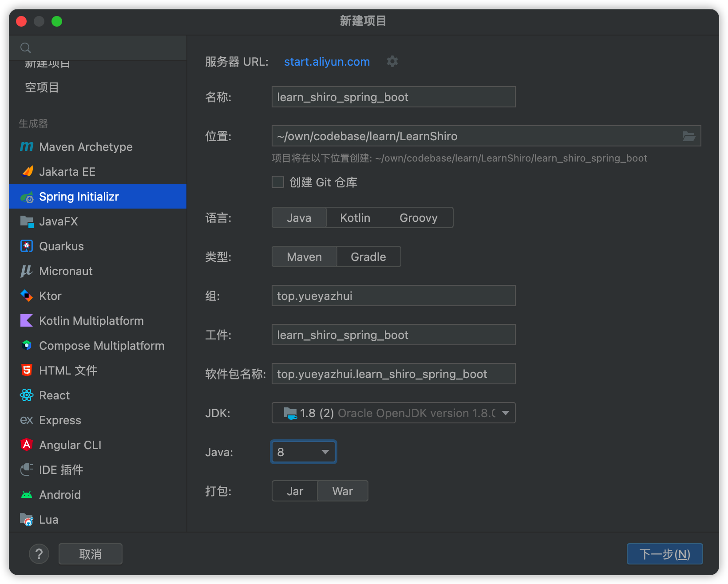Click the 取消 cancel button
The height and width of the screenshot is (584, 728).
[91, 554]
